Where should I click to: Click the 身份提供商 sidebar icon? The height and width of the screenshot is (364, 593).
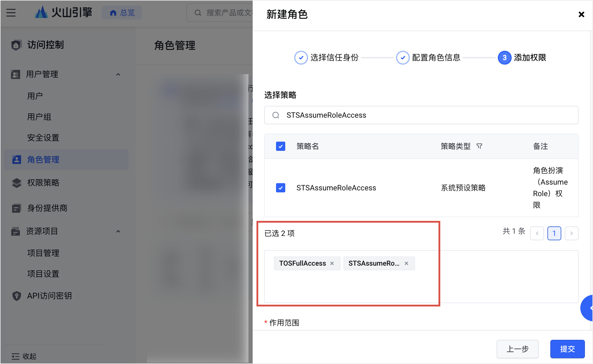16,208
